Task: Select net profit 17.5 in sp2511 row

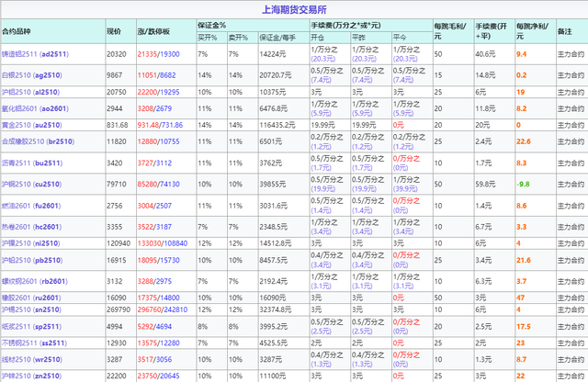Action: pos(524,327)
